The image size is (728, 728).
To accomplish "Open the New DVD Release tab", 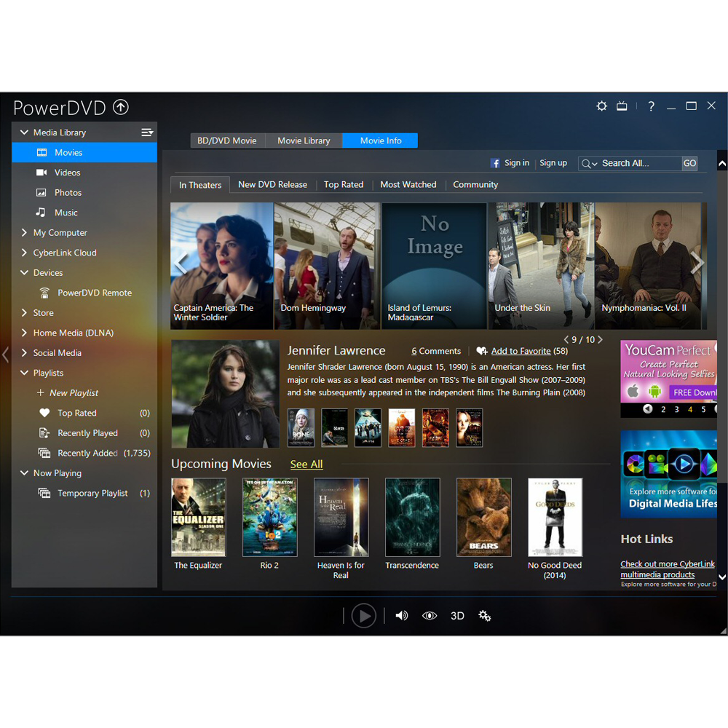I will 272,184.
